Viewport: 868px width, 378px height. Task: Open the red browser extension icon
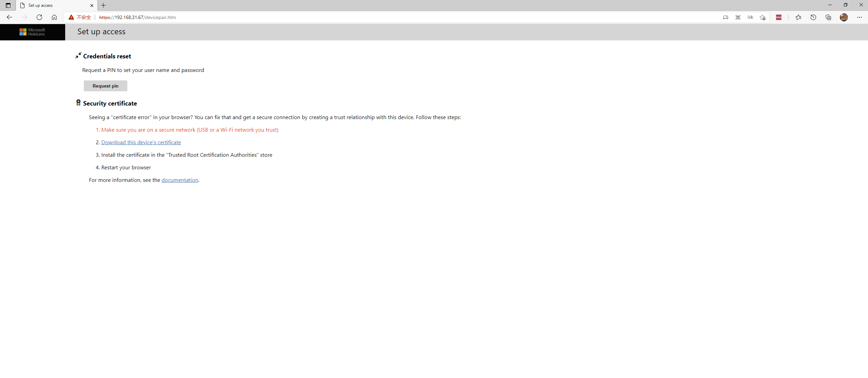point(779,17)
